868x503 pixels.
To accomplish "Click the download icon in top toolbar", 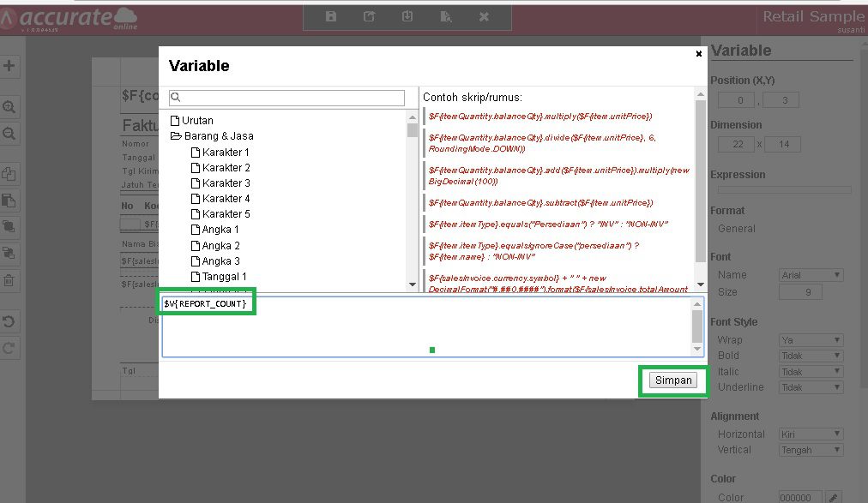I will [x=407, y=16].
